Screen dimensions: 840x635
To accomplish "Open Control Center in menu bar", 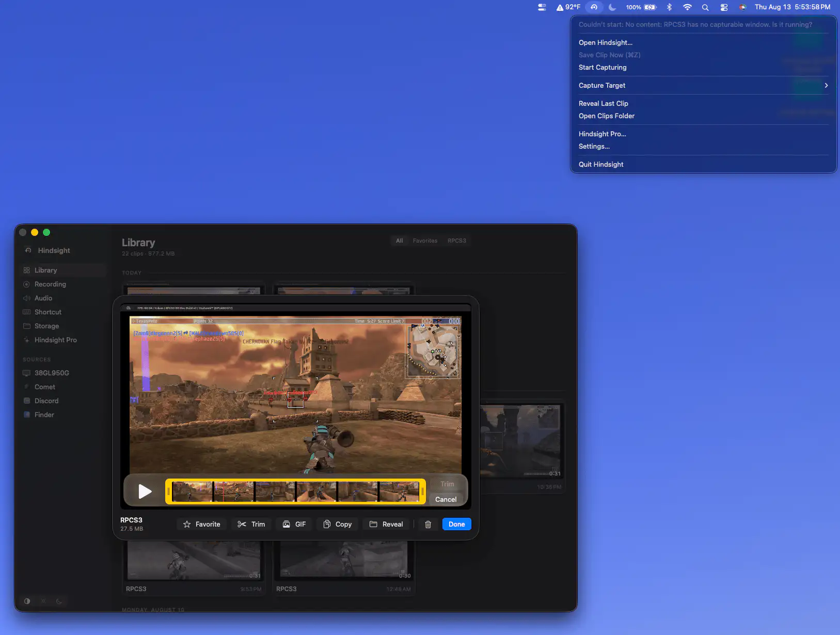I will [x=724, y=7].
